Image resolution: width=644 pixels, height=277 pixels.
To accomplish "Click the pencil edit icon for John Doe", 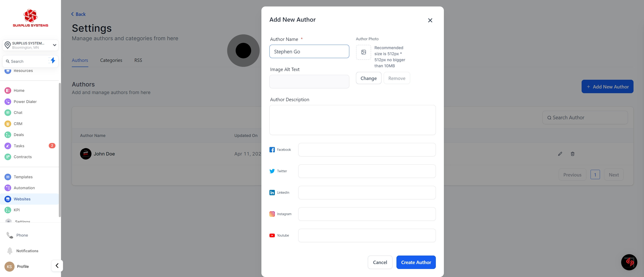I will click(560, 154).
